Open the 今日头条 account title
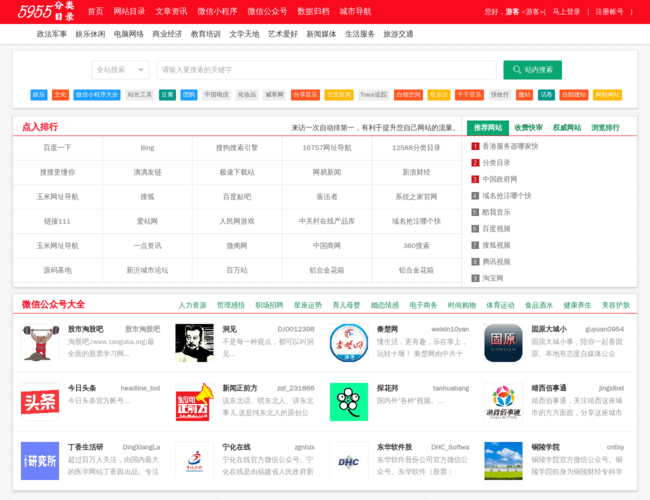 click(82, 388)
